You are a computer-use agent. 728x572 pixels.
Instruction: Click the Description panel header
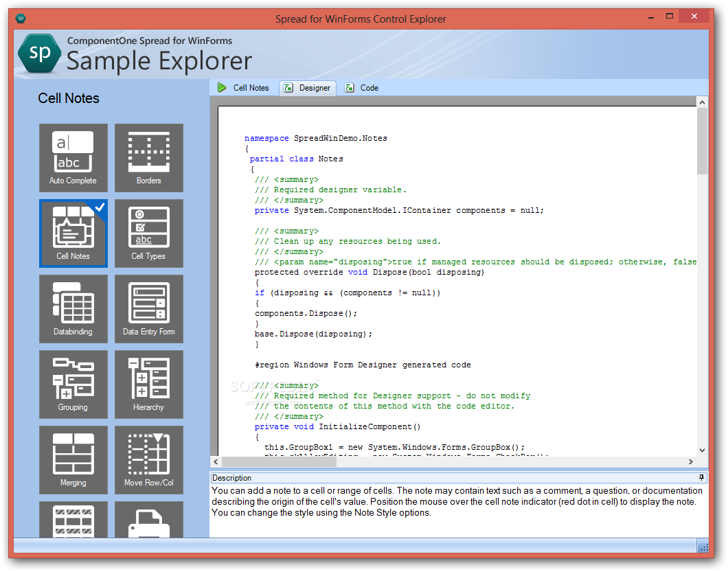[459, 478]
